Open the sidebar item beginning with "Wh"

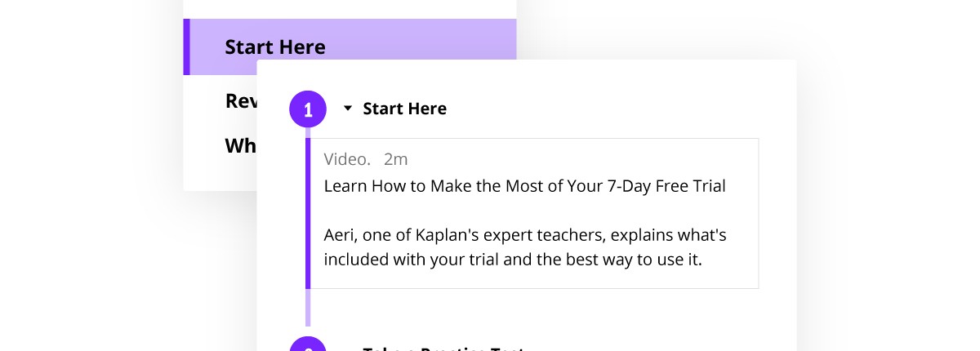point(240,146)
